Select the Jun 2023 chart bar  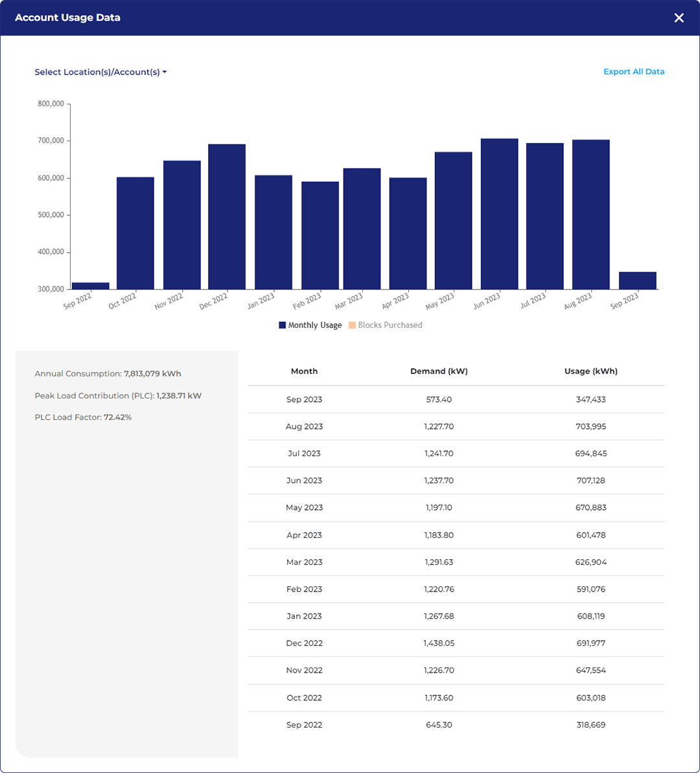499,214
